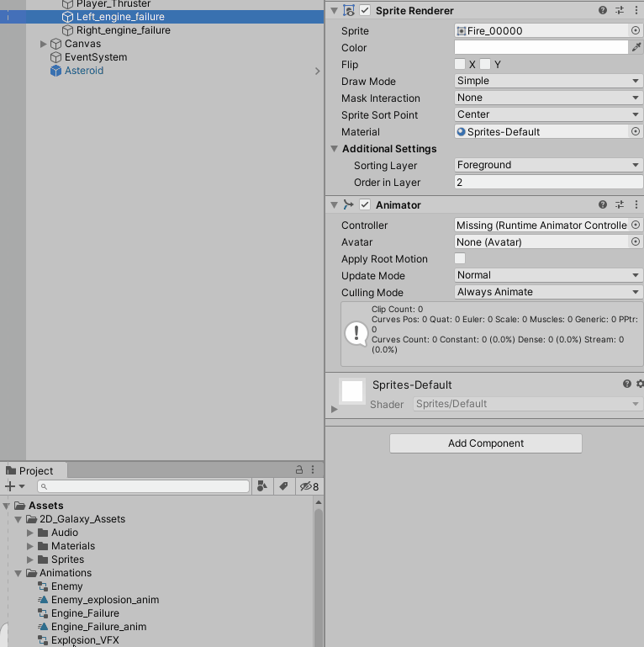Viewport: 644px width, 647px height.
Task: Open the Sorting Layer dropdown
Action: click(548, 165)
